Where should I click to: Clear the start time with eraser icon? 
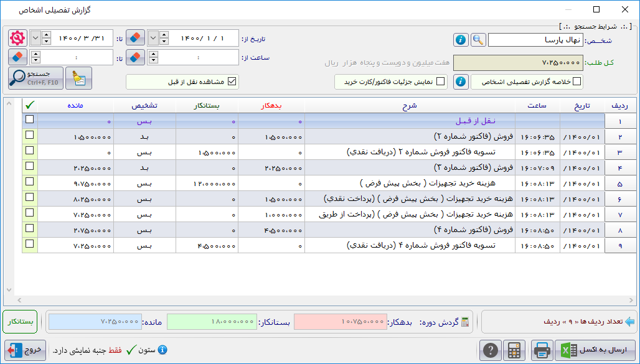point(135,57)
